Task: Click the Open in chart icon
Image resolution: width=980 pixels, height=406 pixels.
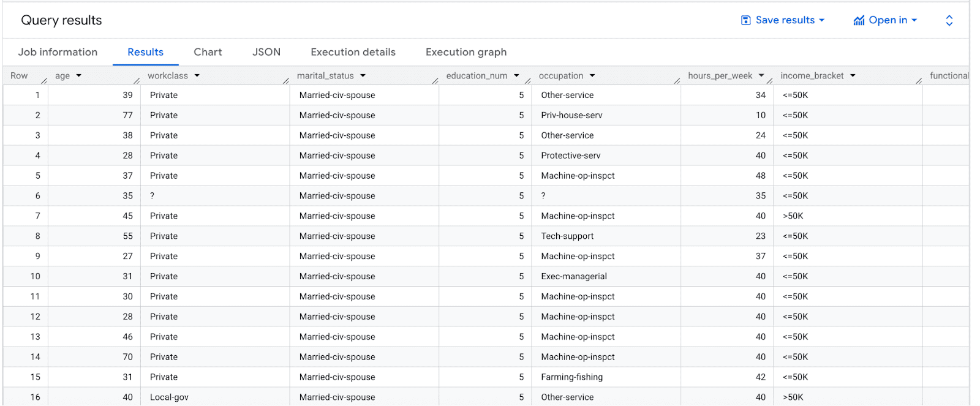Action: pos(859,21)
